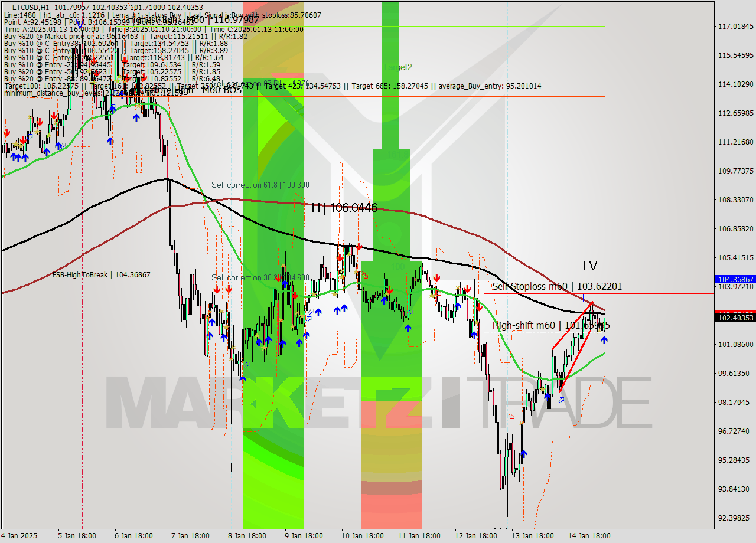Viewport: 756px width, 543px height.
Task: Click price axis value 93.84130
Action: (735, 489)
